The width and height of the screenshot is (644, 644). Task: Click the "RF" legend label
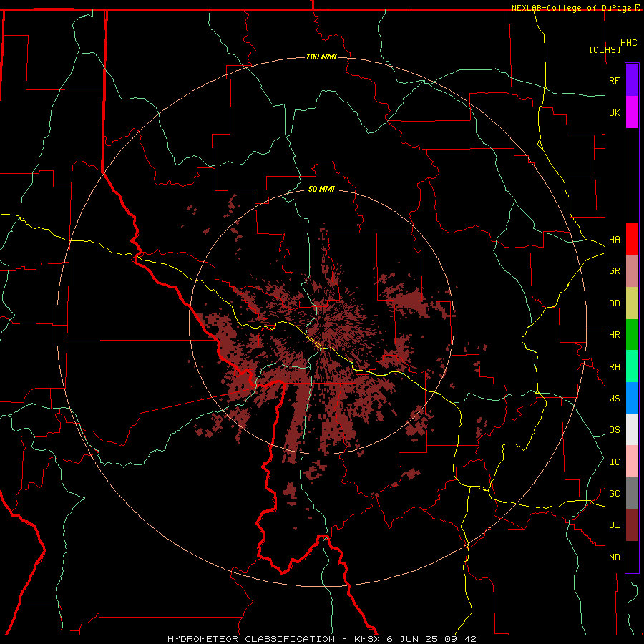[614, 80]
